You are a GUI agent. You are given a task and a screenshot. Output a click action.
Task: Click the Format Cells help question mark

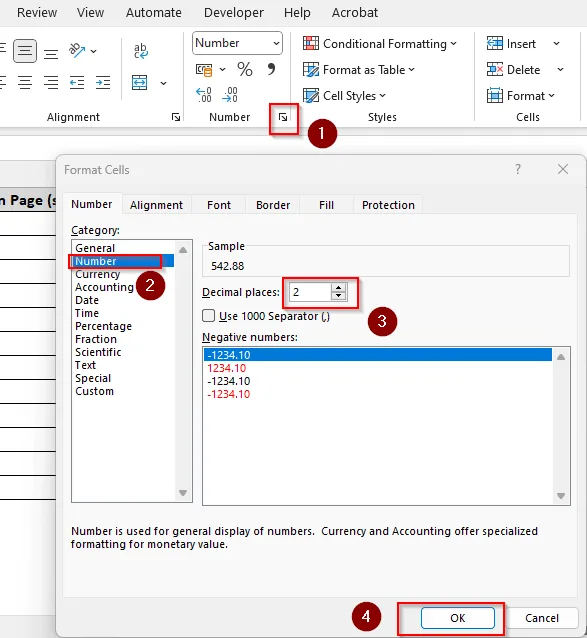518,169
